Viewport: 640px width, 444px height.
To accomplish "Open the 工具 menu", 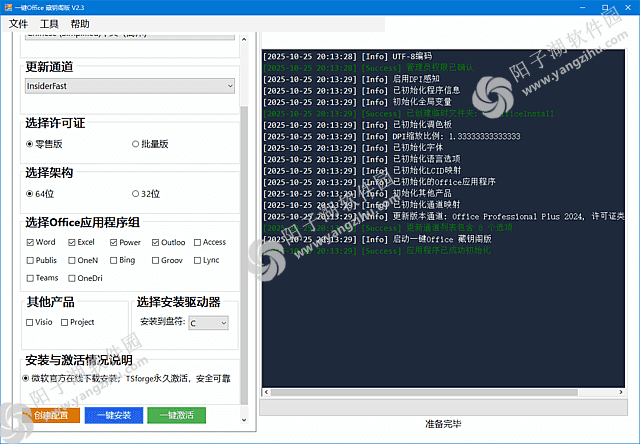I will tap(49, 24).
